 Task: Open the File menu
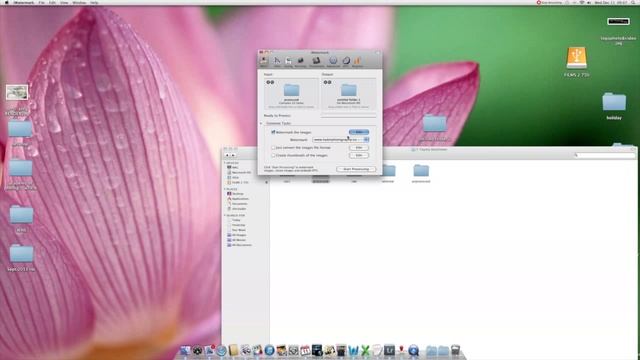pyautogui.click(x=41, y=2)
